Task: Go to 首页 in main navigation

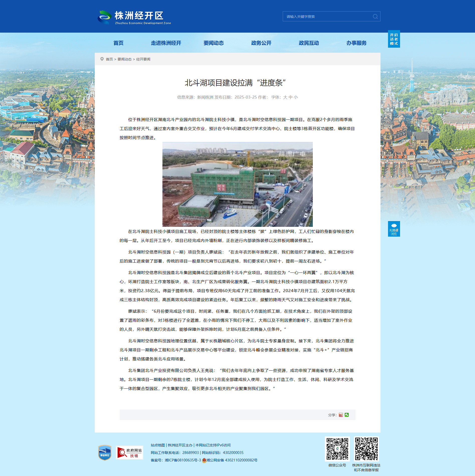Action: pyautogui.click(x=118, y=43)
